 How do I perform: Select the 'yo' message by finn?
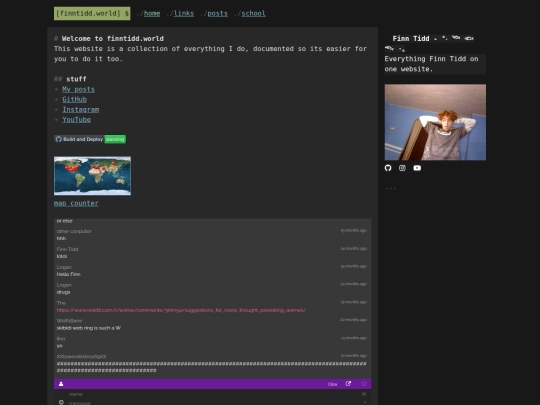[x=60, y=346]
